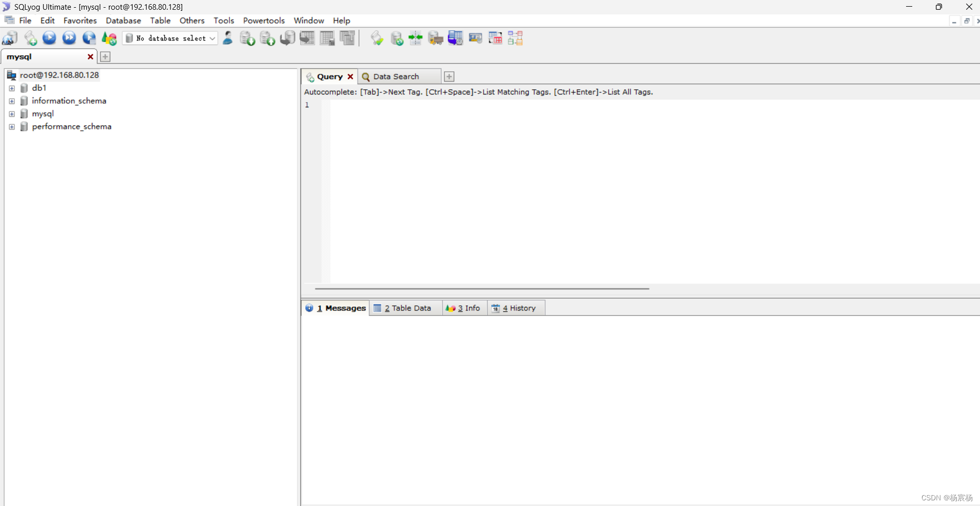Open the Table menu
Screen dimensions: 980x506
[x=160, y=21]
